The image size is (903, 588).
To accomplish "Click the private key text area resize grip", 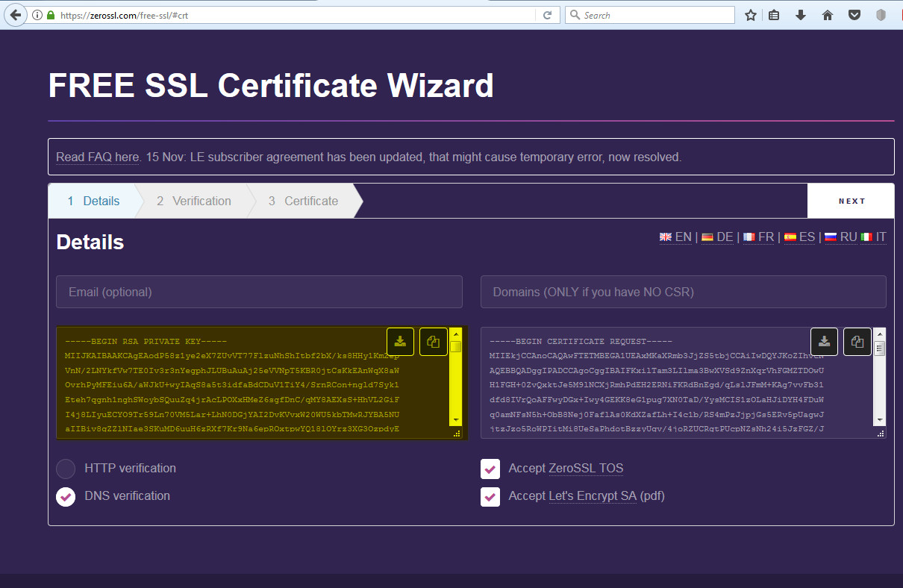I will pyautogui.click(x=456, y=433).
